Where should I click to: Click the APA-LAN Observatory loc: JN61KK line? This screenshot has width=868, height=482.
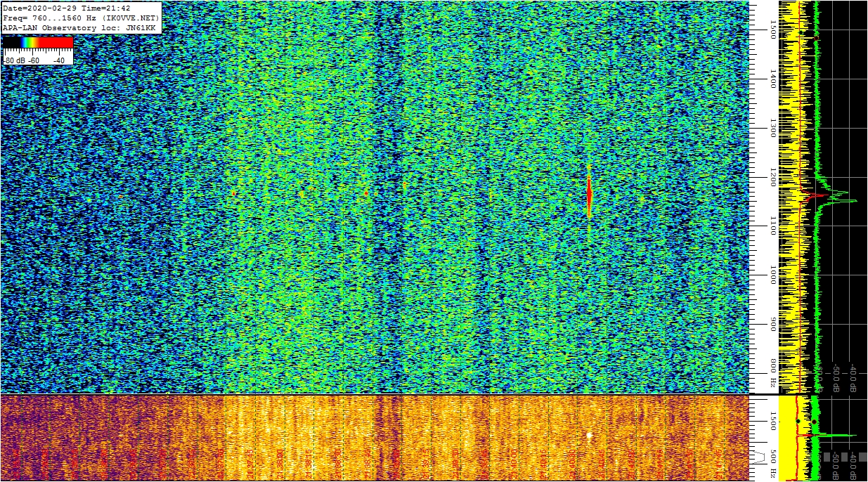click(79, 27)
